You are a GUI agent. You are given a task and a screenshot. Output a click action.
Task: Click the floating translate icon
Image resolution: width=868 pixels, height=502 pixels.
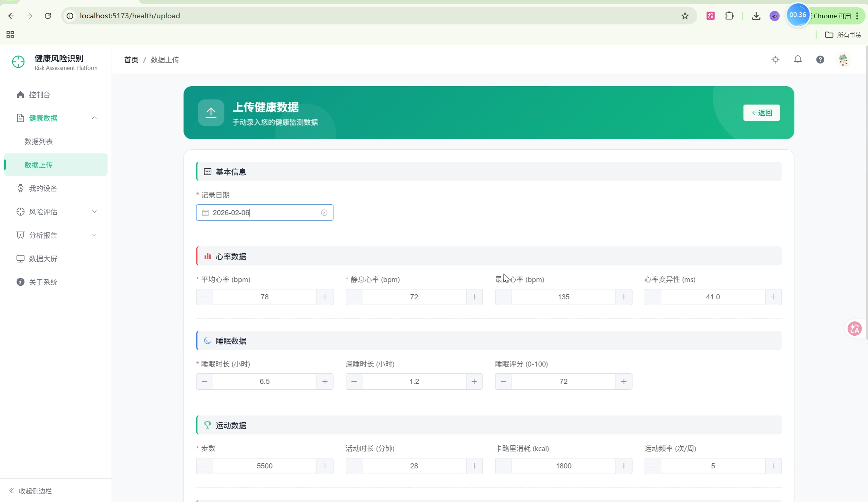click(x=854, y=329)
